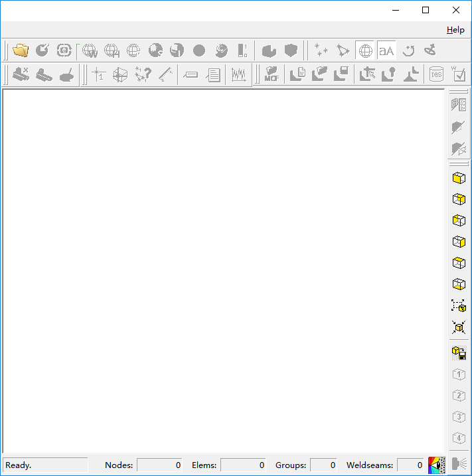Click the Weldseams count field

tap(410, 465)
